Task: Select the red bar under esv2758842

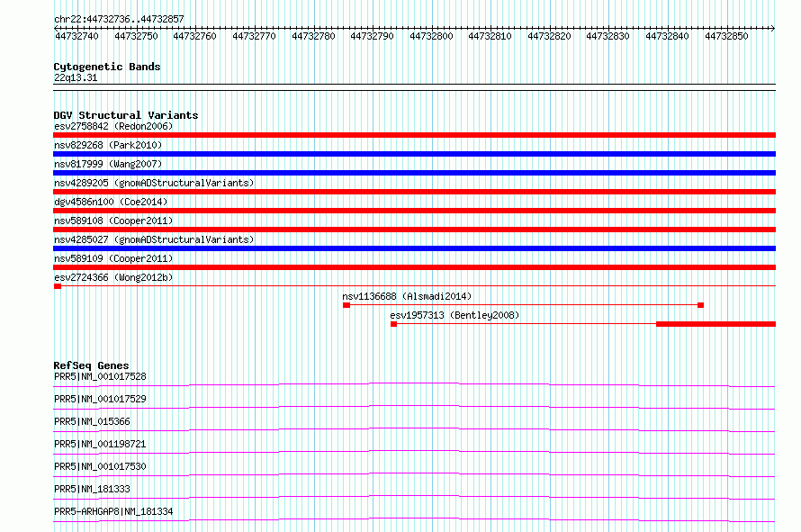Action: coord(414,135)
